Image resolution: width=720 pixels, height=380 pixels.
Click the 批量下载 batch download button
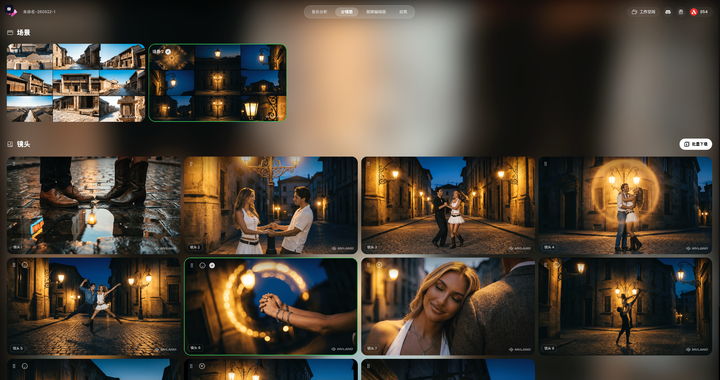click(x=696, y=144)
